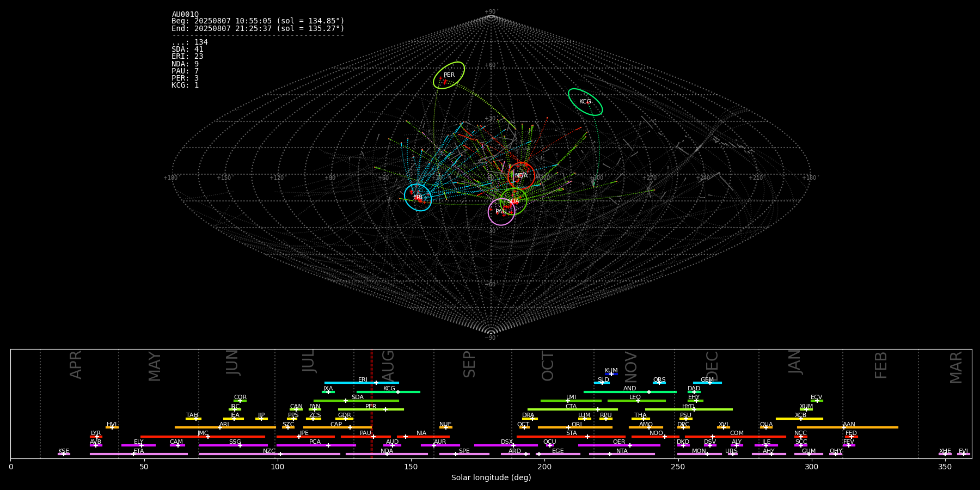Select the 'NDA: 9' legend entry

click(x=185, y=64)
